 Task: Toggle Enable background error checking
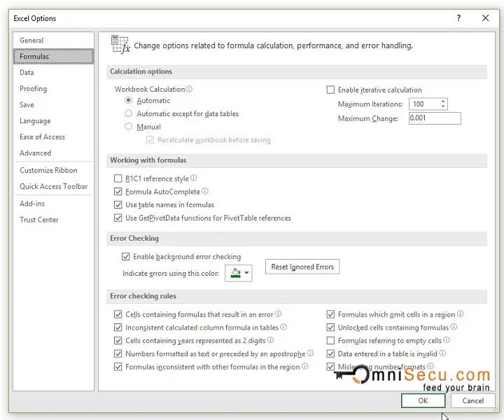pos(126,256)
